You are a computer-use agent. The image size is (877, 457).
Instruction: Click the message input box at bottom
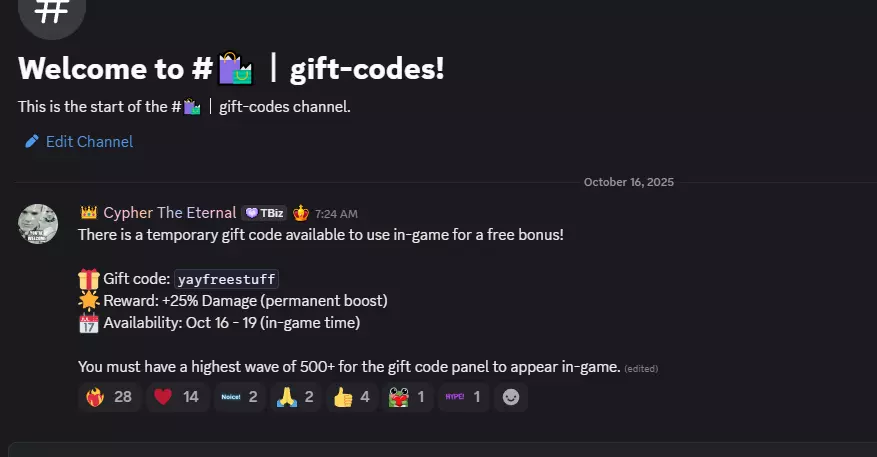[x=442, y=450]
